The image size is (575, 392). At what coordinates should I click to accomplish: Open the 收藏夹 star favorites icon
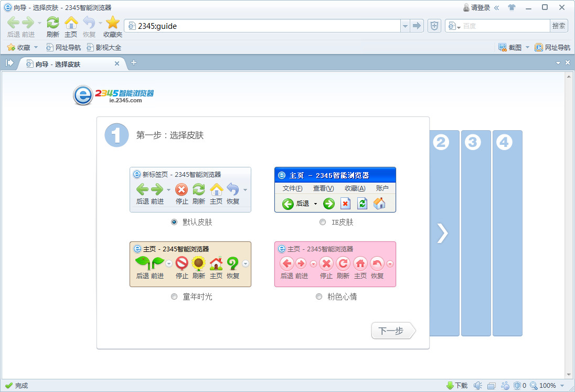tap(113, 23)
